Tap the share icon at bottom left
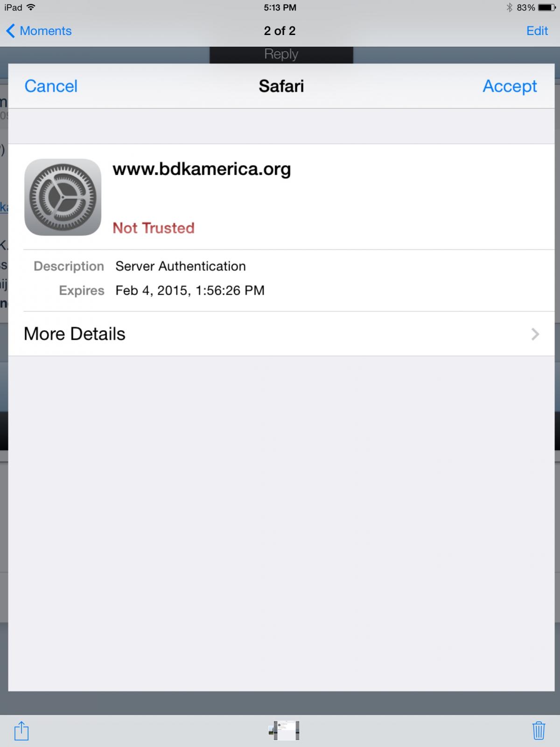 (x=21, y=731)
